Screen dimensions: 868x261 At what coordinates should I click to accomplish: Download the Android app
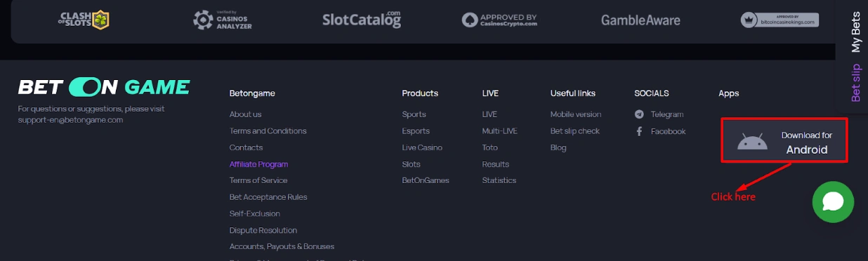(784, 142)
